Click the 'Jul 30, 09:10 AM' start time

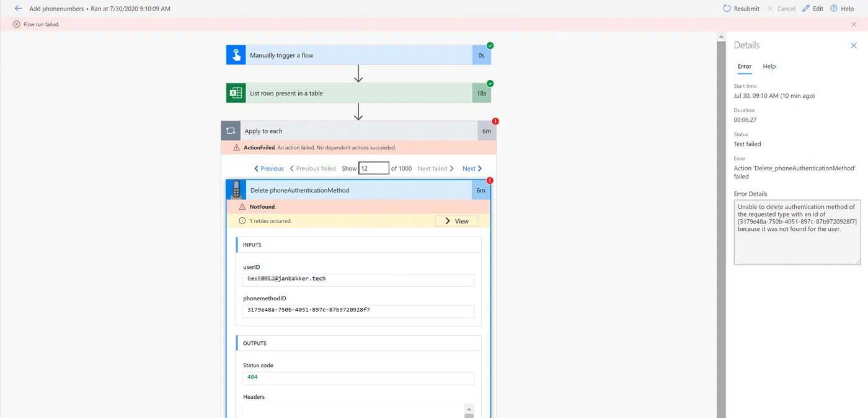click(774, 96)
